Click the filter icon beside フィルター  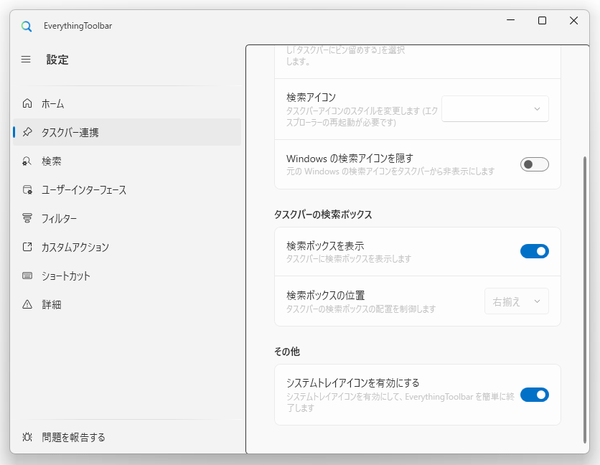pos(27,218)
